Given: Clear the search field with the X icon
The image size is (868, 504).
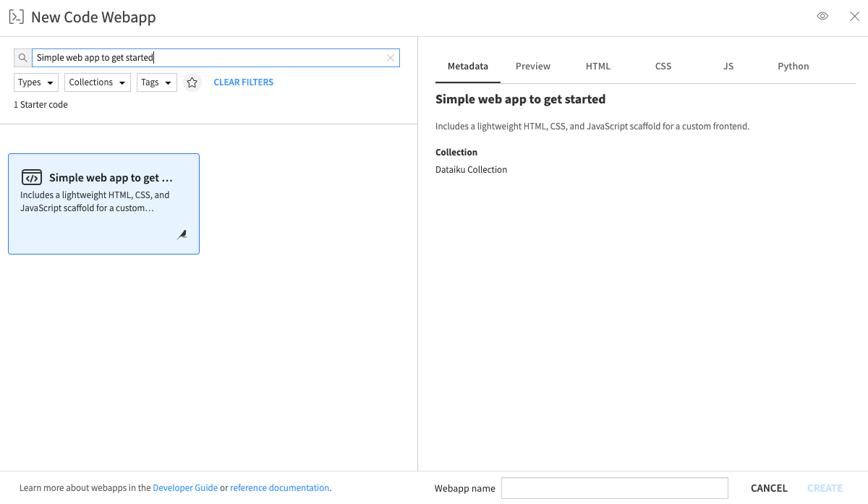Looking at the screenshot, I should tap(391, 58).
